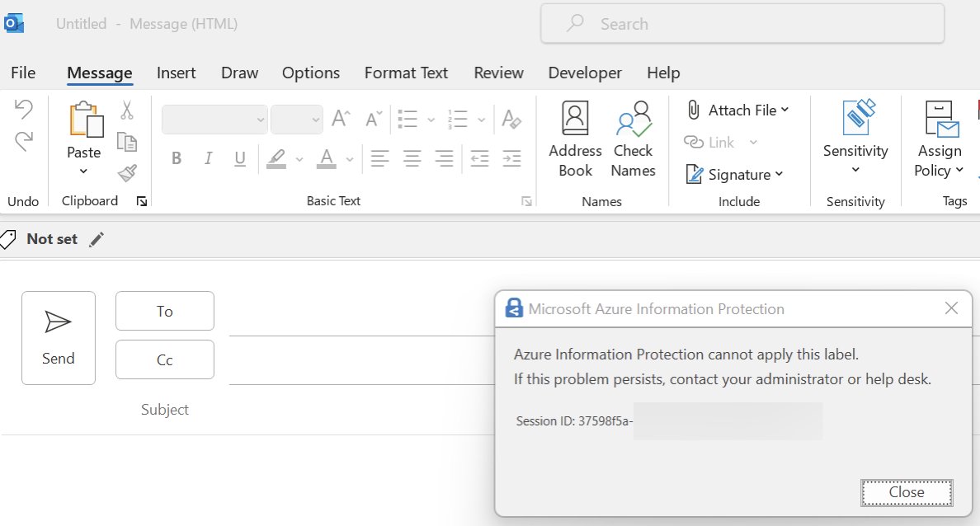The width and height of the screenshot is (980, 526).
Task: Switch to the Format Text tab
Action: [406, 73]
